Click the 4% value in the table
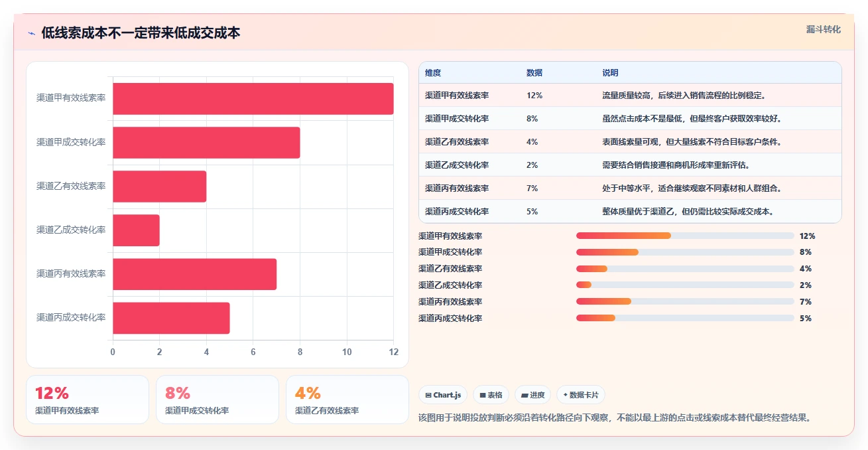 (532, 142)
